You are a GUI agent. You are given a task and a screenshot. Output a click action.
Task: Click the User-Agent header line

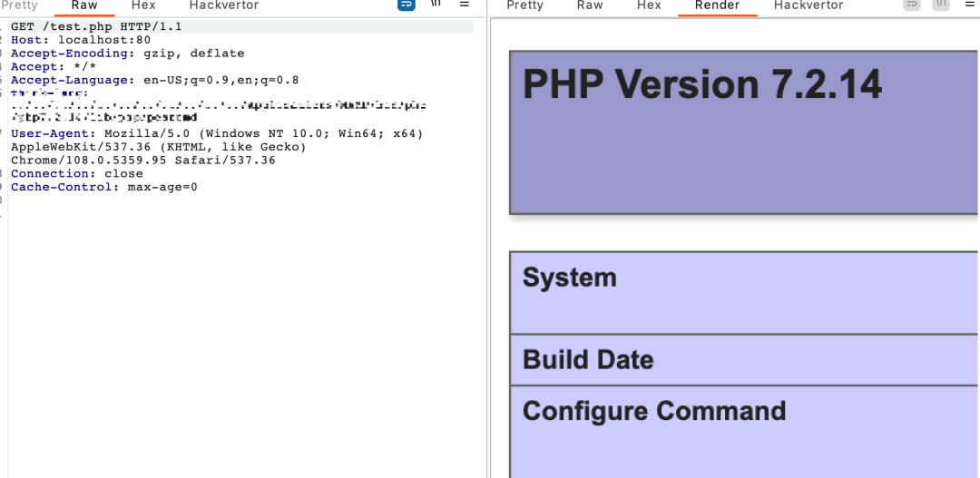[x=216, y=133]
